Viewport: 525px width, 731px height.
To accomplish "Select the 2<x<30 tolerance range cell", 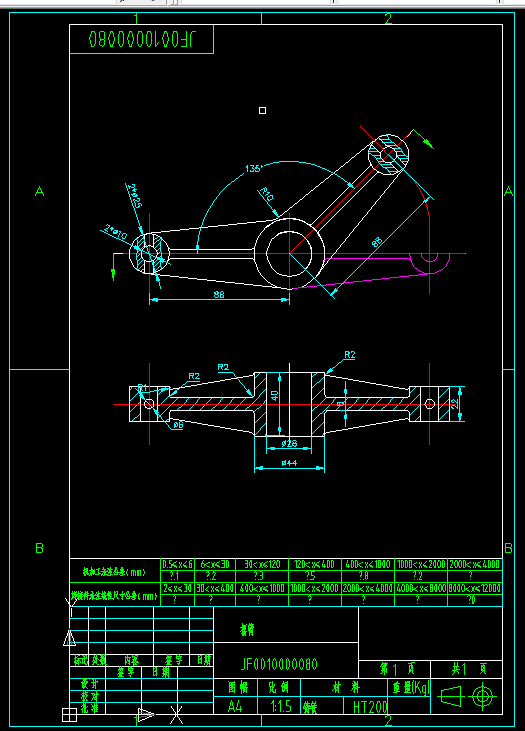I will [177, 588].
